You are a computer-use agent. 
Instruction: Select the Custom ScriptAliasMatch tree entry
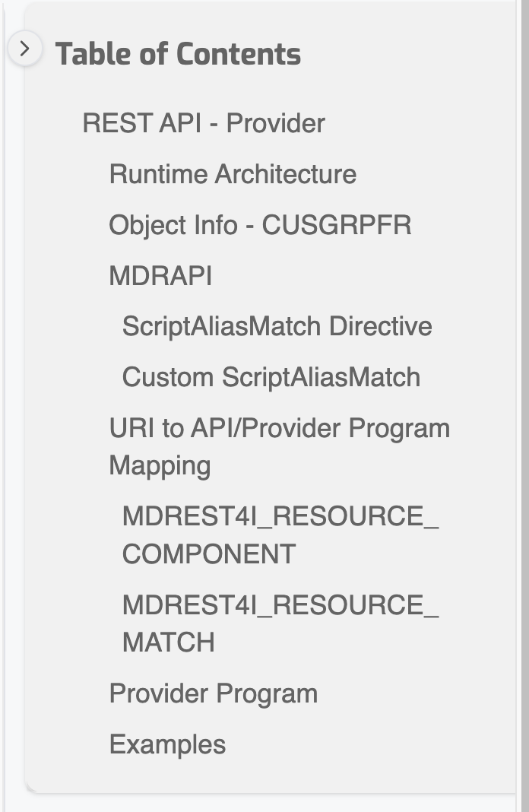[x=271, y=377]
